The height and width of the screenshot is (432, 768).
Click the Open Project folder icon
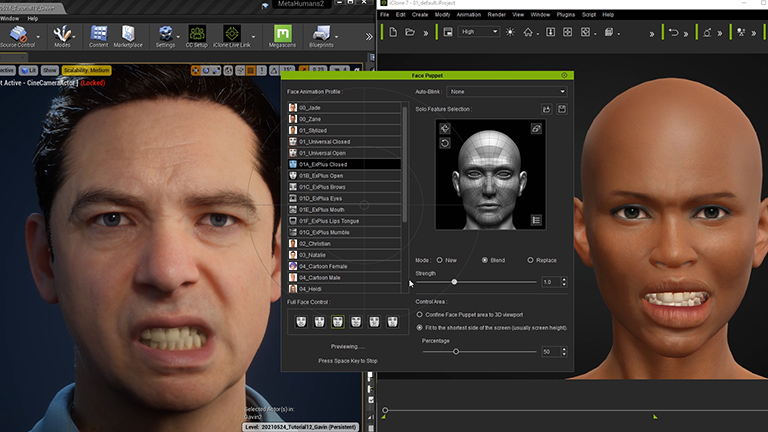coord(410,32)
